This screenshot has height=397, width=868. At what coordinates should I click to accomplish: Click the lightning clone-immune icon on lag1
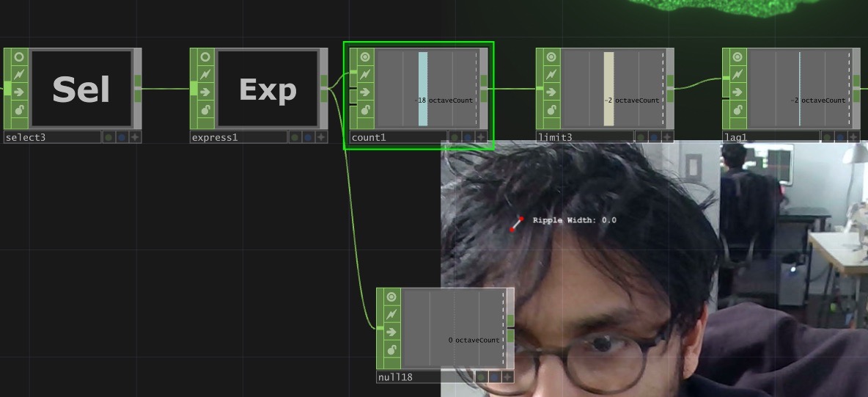[x=738, y=74]
